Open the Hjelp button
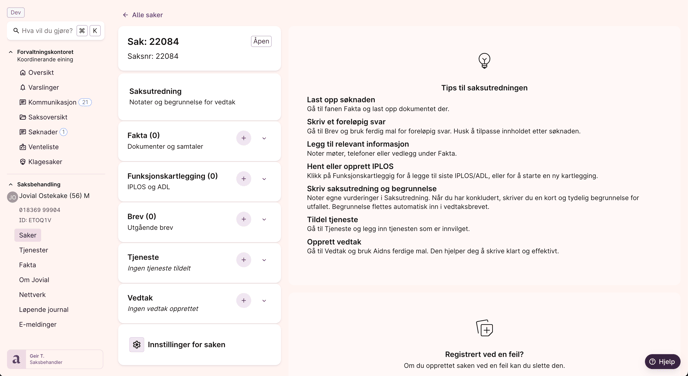This screenshot has width=688, height=376. point(663,362)
